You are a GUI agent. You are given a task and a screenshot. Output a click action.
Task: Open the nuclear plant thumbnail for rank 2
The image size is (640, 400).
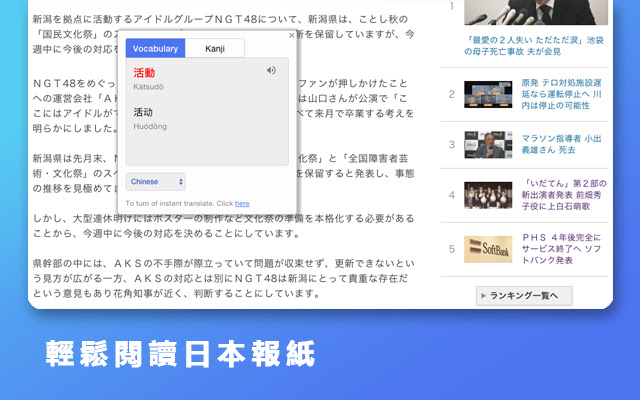[488, 94]
